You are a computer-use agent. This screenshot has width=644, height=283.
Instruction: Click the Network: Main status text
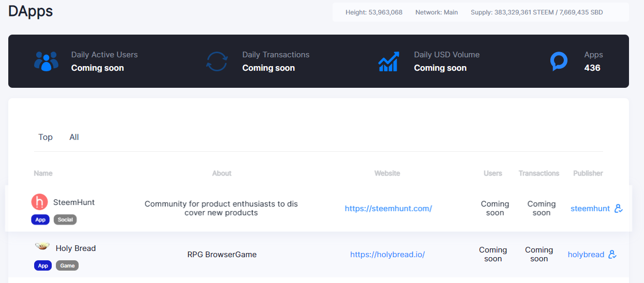(437, 12)
